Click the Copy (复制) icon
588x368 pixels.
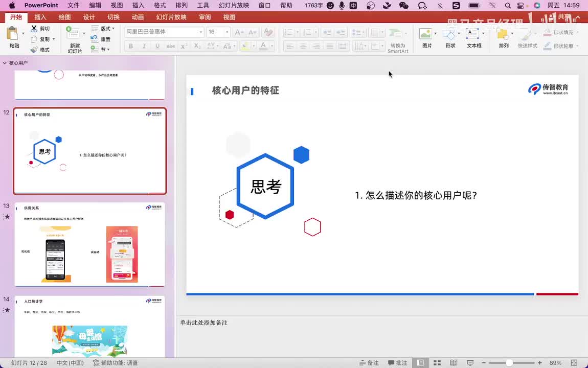pyautogui.click(x=34, y=39)
